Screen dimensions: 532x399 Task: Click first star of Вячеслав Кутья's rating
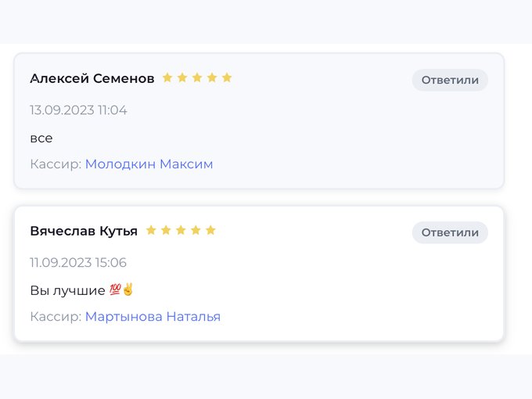tap(151, 230)
